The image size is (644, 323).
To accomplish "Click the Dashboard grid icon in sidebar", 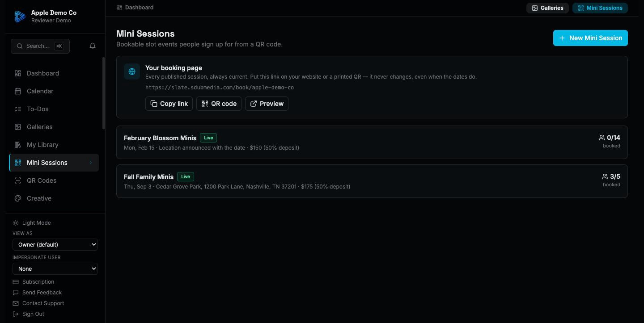I will (18, 73).
